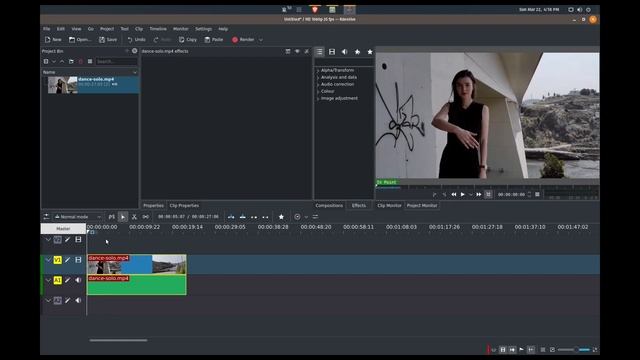640x360 pixels.
Task: Hide the V1 video track
Action: tap(78, 260)
